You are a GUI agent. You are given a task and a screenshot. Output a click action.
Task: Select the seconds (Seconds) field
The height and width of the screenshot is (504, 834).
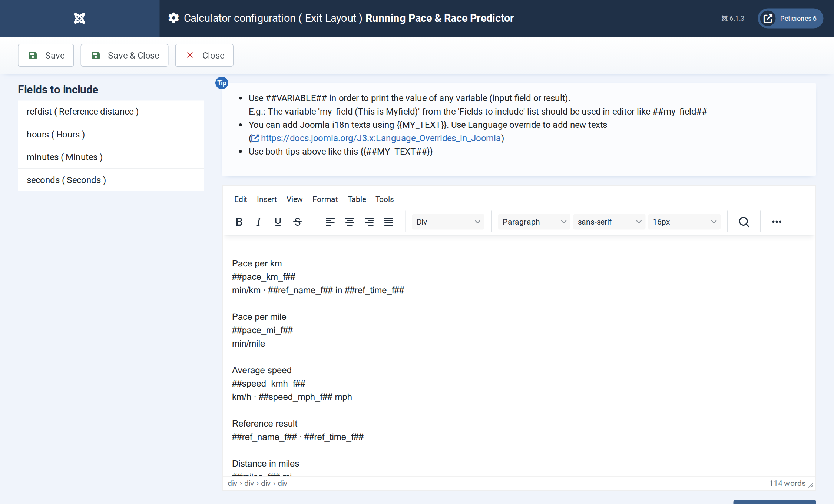tap(111, 180)
